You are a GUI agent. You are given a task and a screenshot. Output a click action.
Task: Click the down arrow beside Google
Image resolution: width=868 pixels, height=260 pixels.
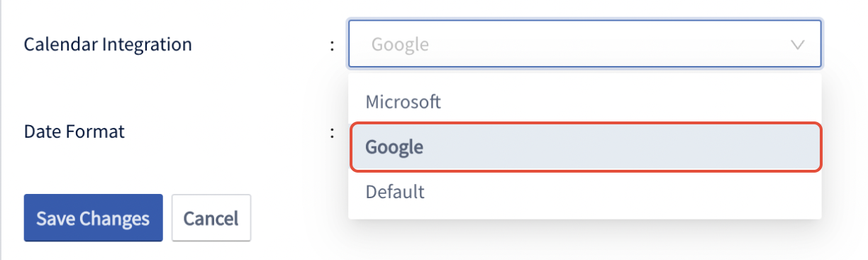[797, 45]
